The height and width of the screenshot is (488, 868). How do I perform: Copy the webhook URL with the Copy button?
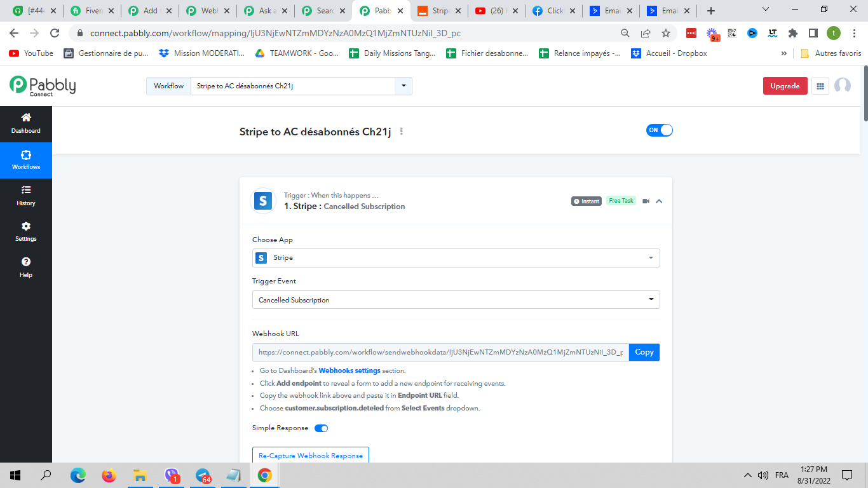(644, 352)
